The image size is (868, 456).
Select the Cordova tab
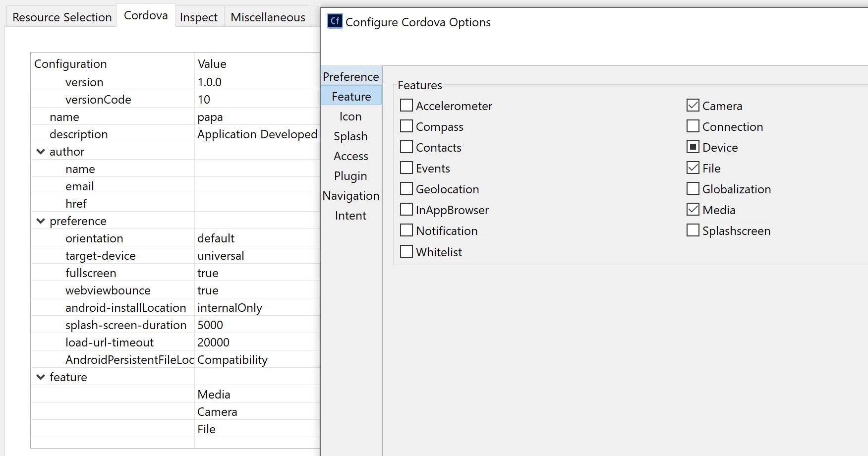coord(146,15)
